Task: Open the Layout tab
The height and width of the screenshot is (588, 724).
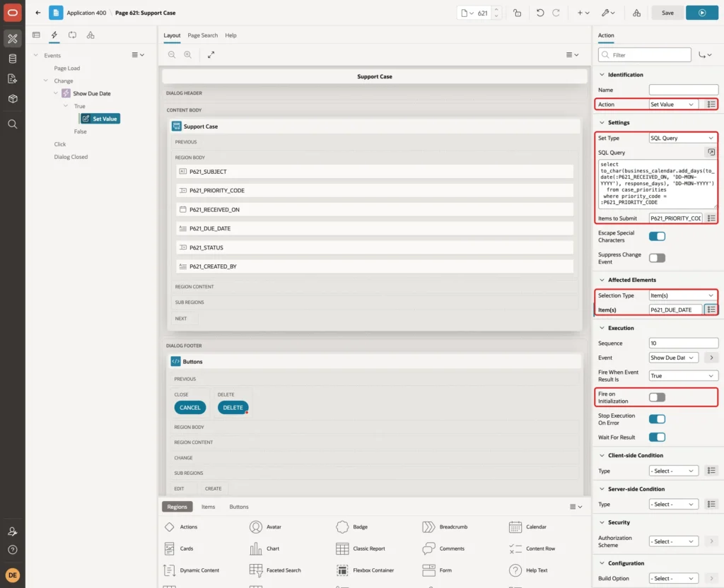Action: click(x=172, y=35)
